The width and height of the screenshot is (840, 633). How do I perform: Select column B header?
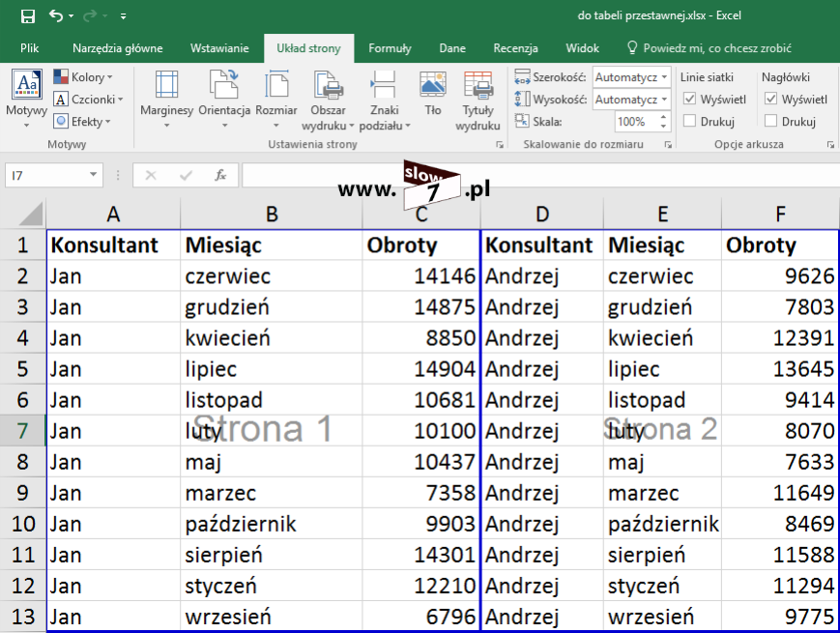(x=272, y=215)
